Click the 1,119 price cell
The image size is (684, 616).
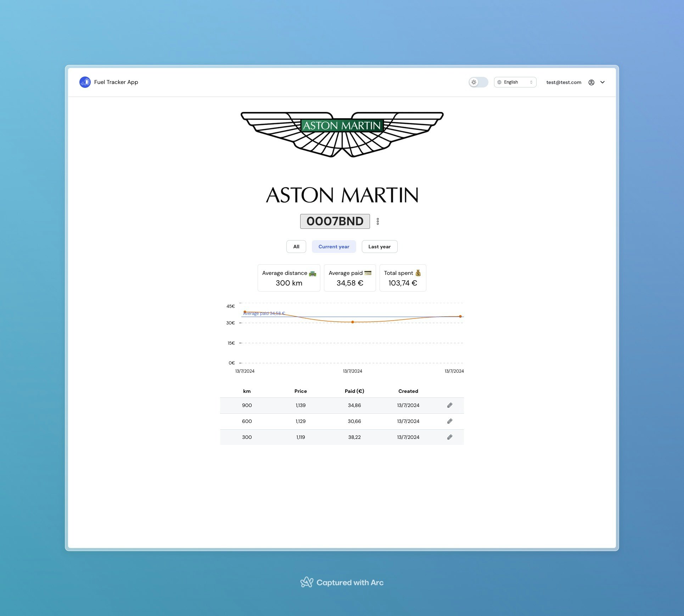[x=301, y=437]
